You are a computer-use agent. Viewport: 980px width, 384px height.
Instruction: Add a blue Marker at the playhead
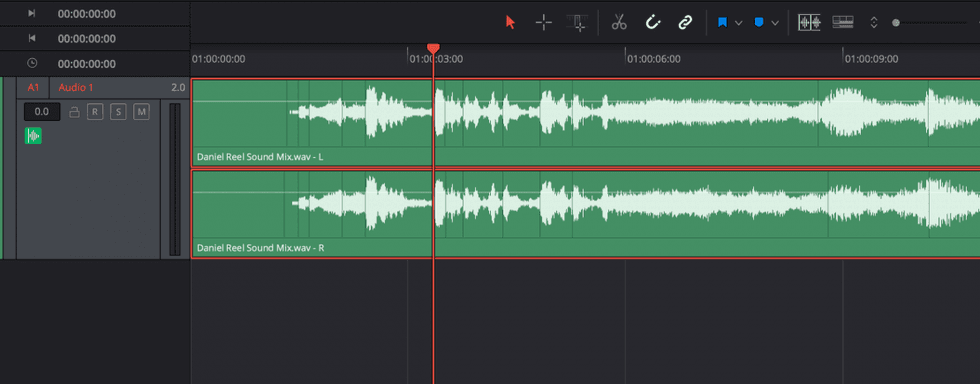759,23
